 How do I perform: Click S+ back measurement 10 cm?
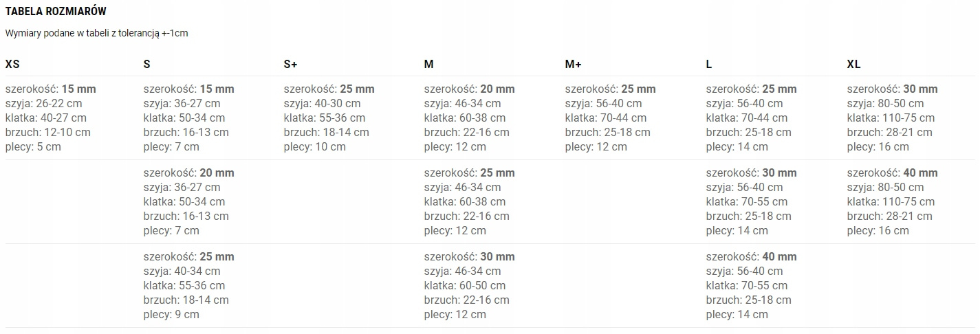point(314,147)
